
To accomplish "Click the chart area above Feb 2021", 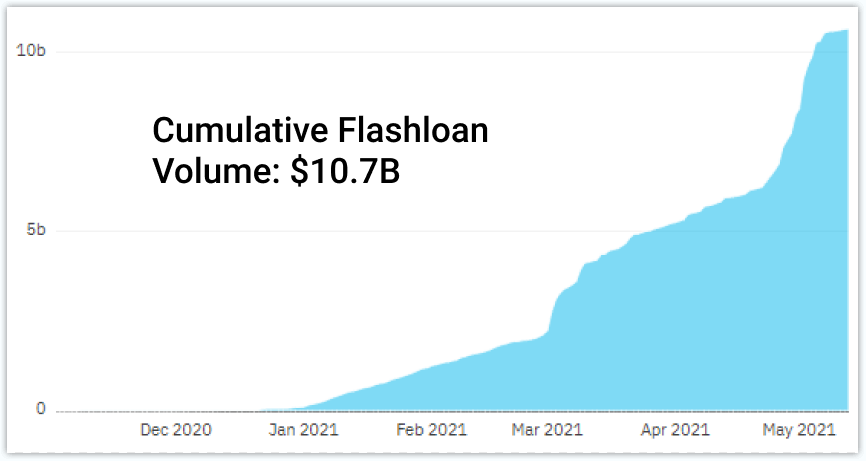I will click(432, 392).
